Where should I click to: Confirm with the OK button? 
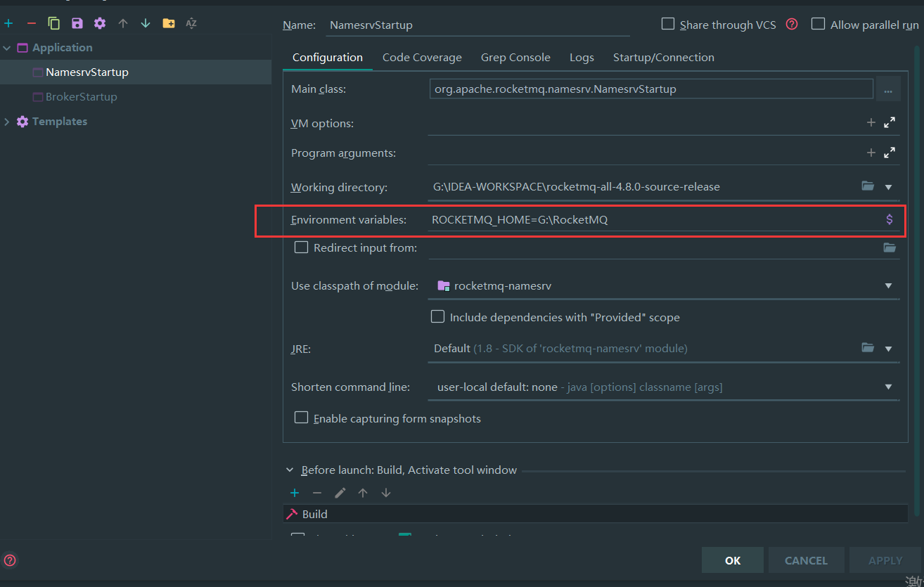pyautogui.click(x=733, y=560)
